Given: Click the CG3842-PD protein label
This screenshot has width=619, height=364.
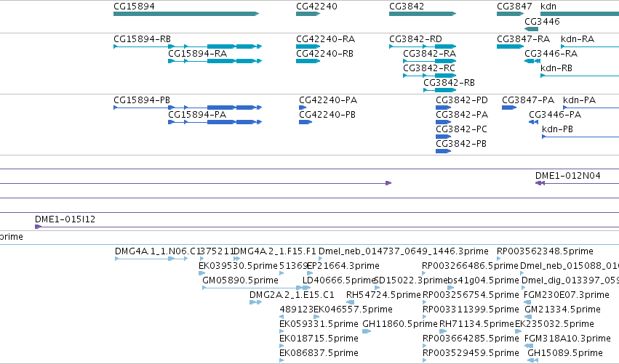Looking at the screenshot, I should pyautogui.click(x=462, y=100).
